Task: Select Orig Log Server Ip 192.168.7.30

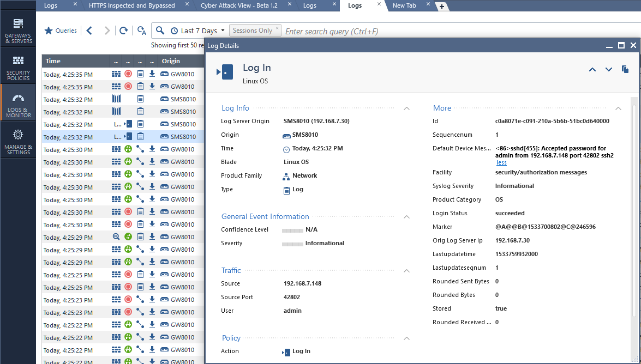Action: (512, 241)
